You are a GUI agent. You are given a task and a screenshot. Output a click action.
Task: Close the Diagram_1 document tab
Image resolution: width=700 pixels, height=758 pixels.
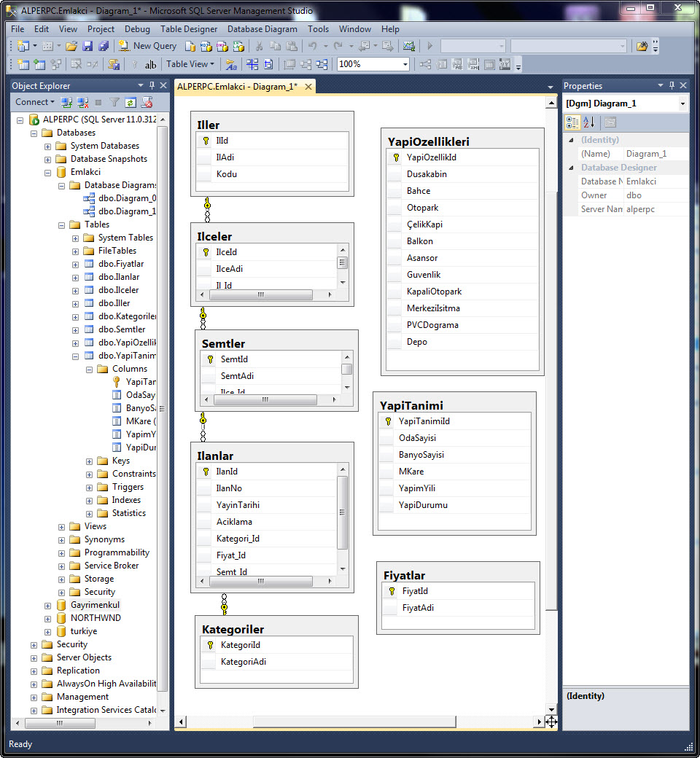coord(308,87)
